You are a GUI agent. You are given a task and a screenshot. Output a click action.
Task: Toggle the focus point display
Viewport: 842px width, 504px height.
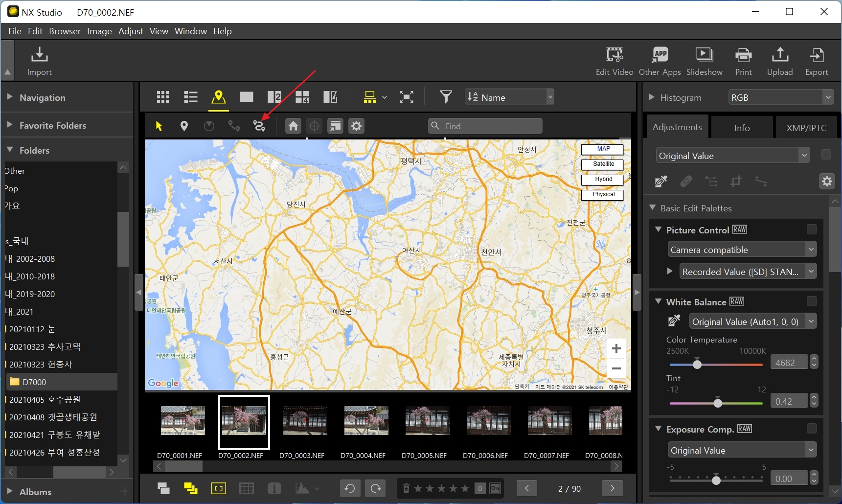click(218, 488)
